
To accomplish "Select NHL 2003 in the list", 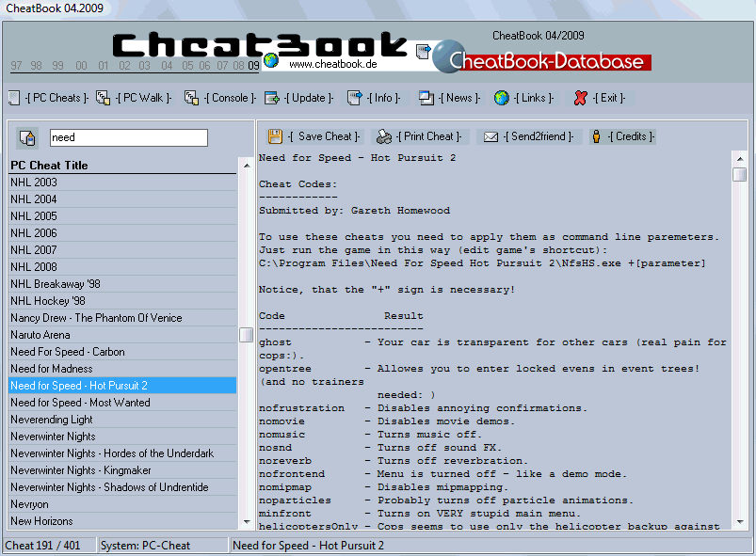I will [x=123, y=183].
